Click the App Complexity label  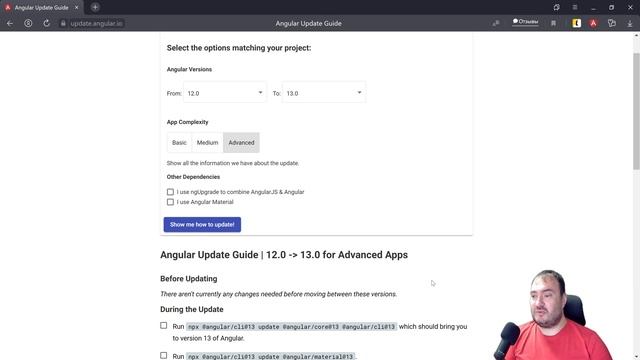coord(187,122)
